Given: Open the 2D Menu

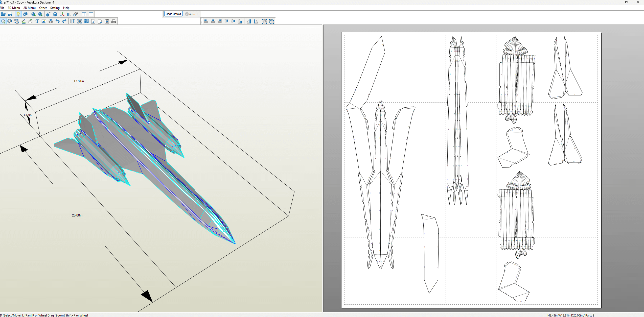Looking at the screenshot, I should tap(30, 8).
